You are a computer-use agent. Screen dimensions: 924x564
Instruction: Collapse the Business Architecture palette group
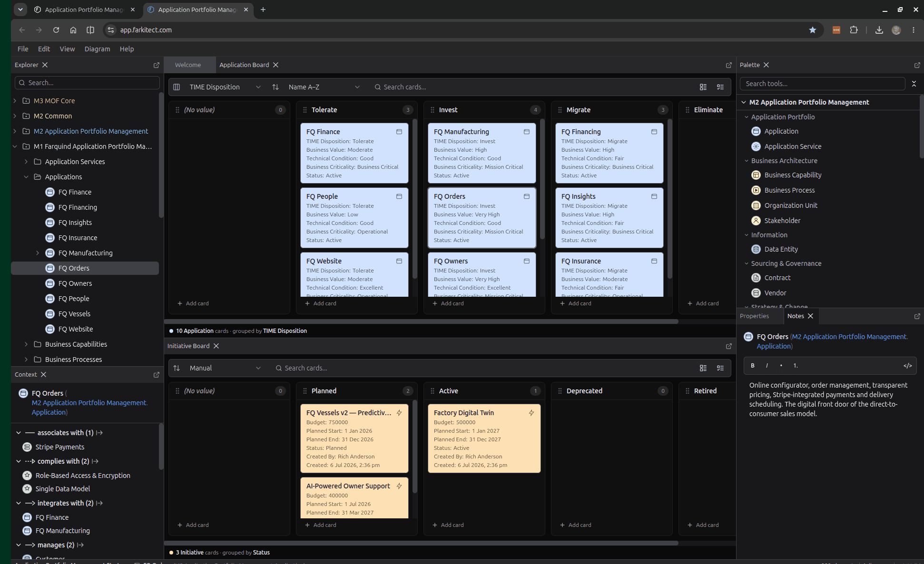(x=747, y=161)
